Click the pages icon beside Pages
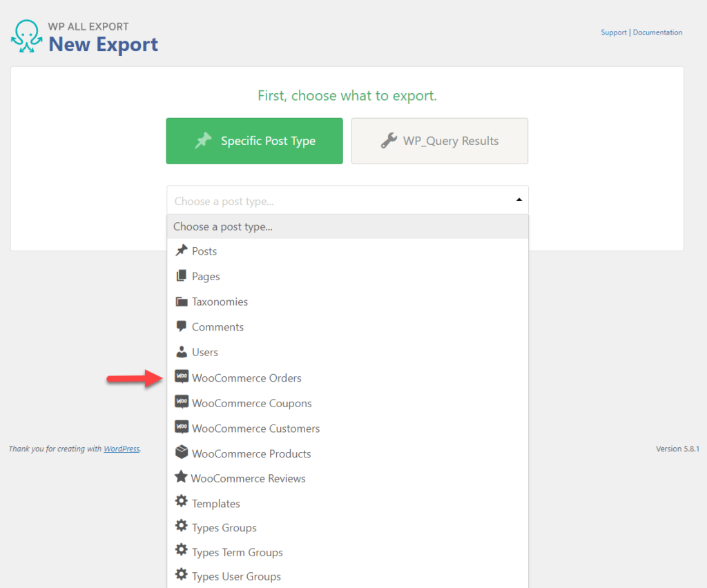This screenshot has height=588, width=707. point(182,275)
